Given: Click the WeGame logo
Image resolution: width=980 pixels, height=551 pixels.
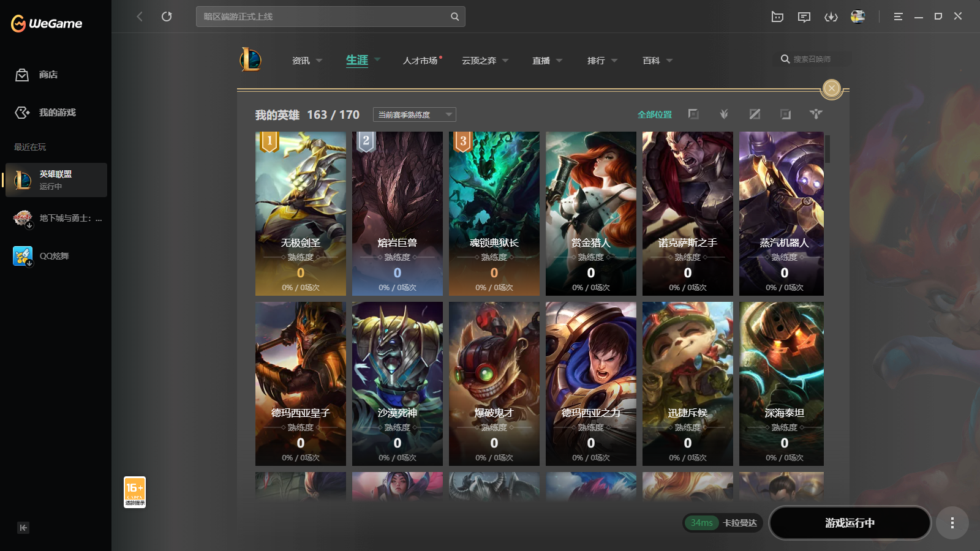Looking at the screenshot, I should (47, 23).
